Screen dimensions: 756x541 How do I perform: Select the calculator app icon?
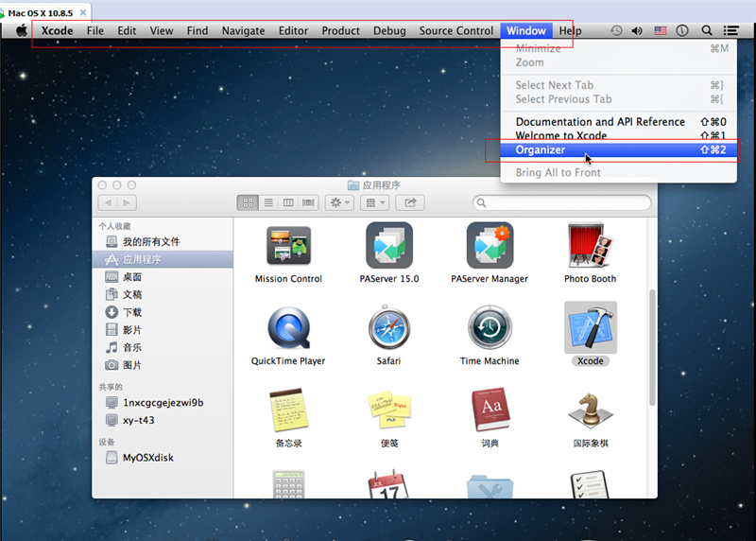click(x=289, y=484)
